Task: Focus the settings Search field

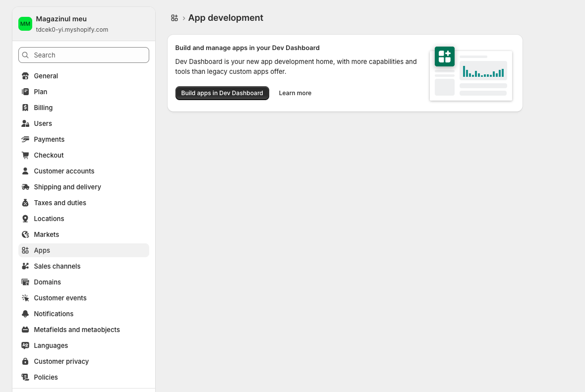Action: click(84, 55)
